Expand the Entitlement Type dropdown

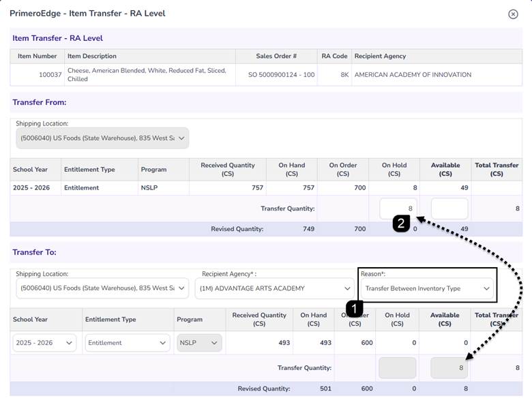[128, 343]
